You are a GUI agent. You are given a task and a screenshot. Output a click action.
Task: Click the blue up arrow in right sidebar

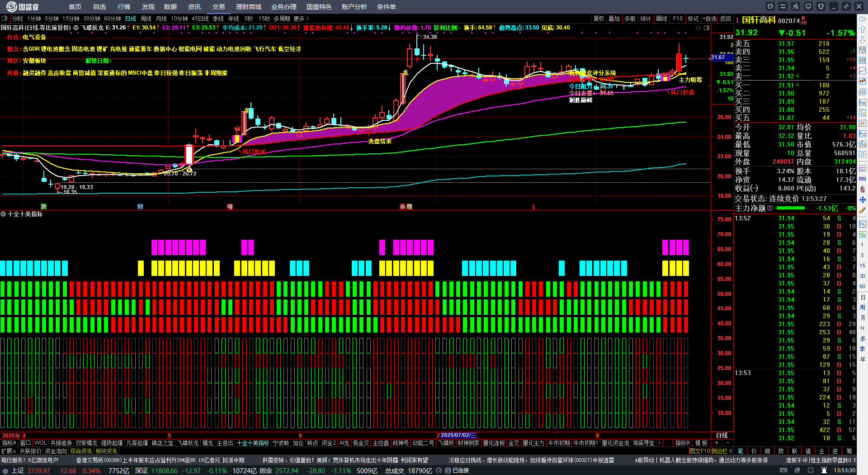click(863, 29)
